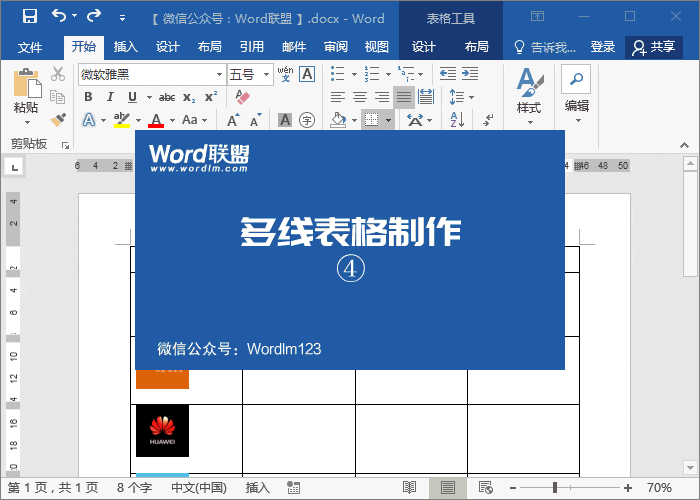Click the zoom slider handle
The image size is (700, 500).
(555, 488)
